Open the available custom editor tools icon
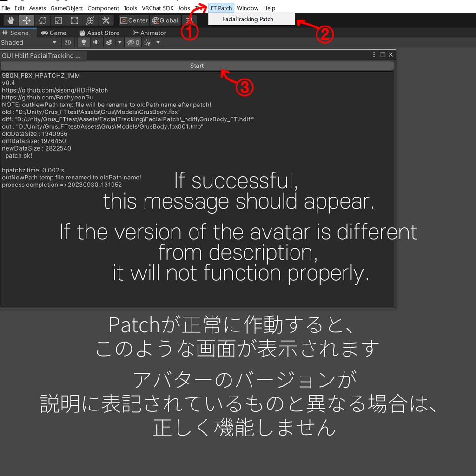Image resolution: width=476 pixels, height=476 pixels. pos(106,20)
